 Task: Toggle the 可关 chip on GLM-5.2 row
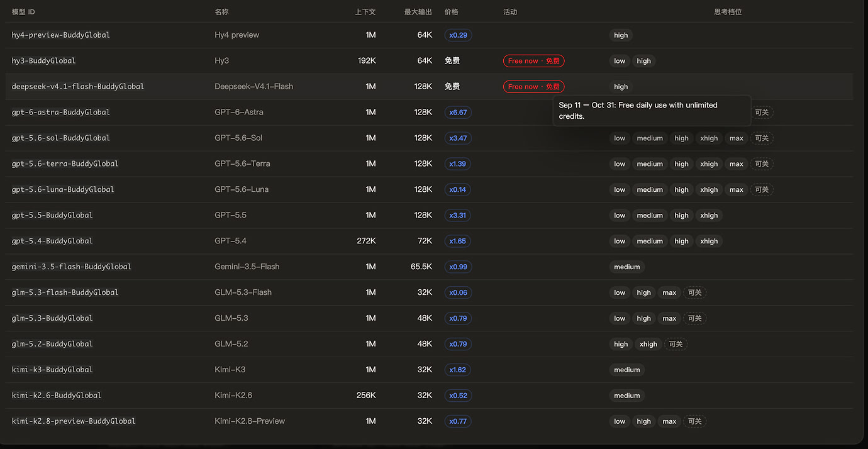click(676, 344)
